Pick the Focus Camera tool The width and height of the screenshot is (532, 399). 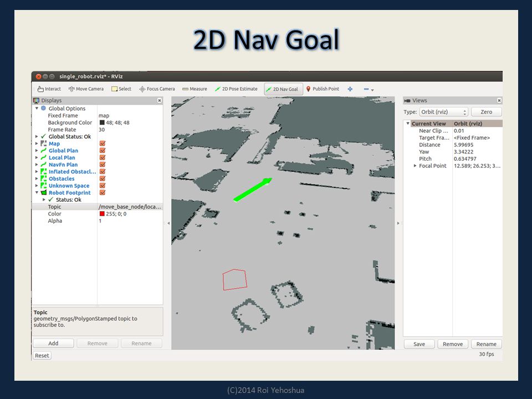(157, 89)
